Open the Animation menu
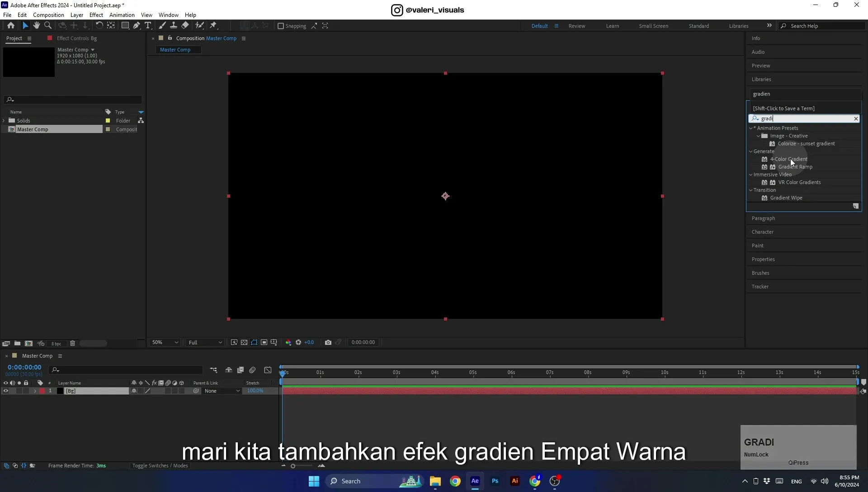Viewport: 868px width, 492px height. (x=122, y=14)
